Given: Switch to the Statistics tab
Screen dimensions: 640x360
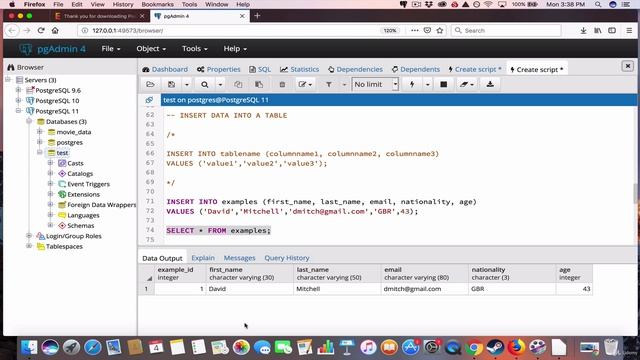Looking at the screenshot, I should 299,69.
